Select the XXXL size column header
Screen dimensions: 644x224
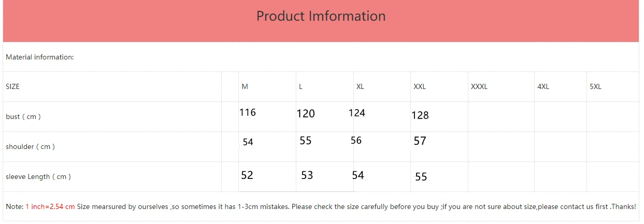point(479,86)
